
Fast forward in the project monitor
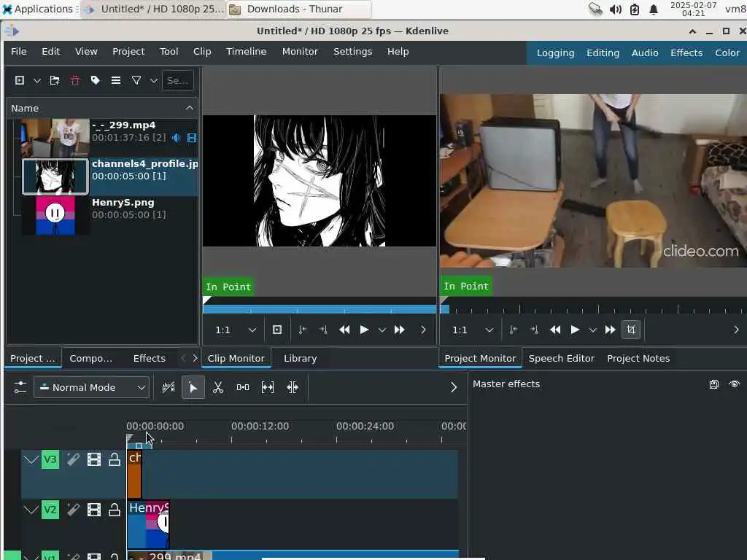[610, 330]
